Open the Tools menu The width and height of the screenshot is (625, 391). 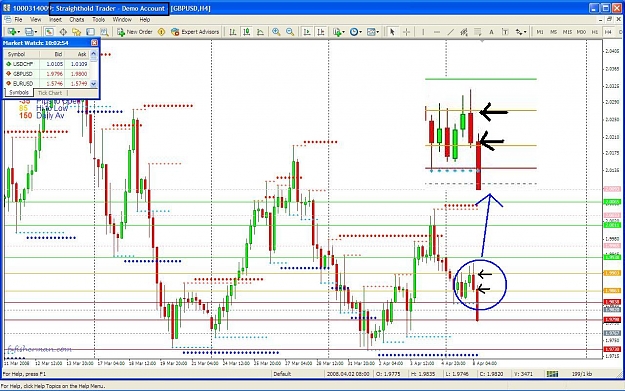tap(98, 20)
